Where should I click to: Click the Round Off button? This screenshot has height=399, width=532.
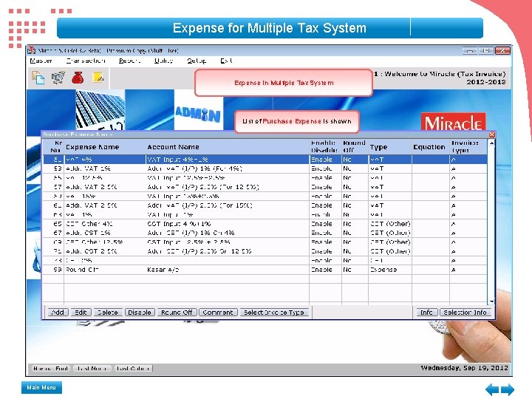(x=177, y=312)
